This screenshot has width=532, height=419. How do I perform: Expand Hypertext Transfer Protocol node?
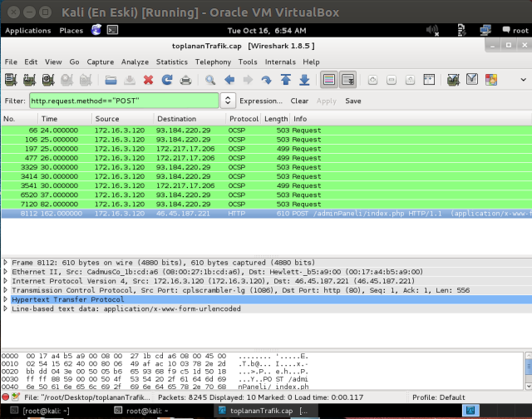[6, 299]
